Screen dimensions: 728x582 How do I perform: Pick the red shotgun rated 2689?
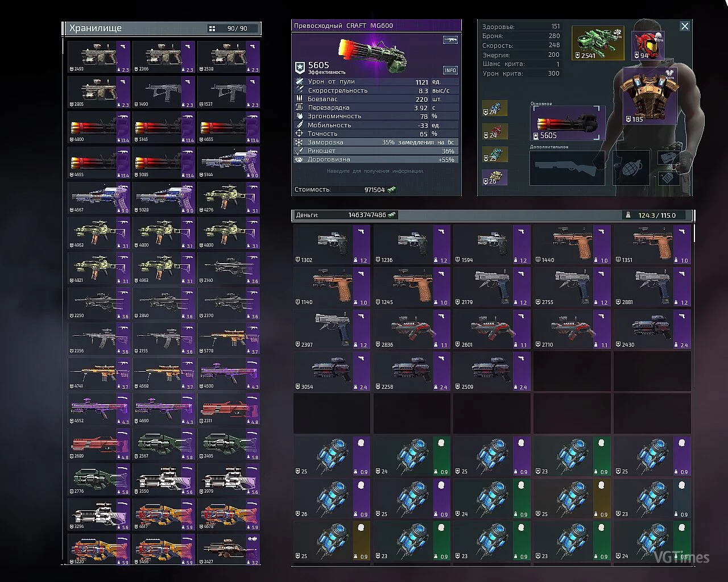[99, 444]
